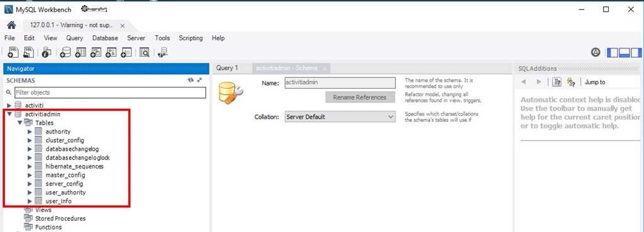Image resolution: width=644 pixels, height=232 pixels.
Task: Go back in SQL Additions help
Action: click(x=524, y=82)
